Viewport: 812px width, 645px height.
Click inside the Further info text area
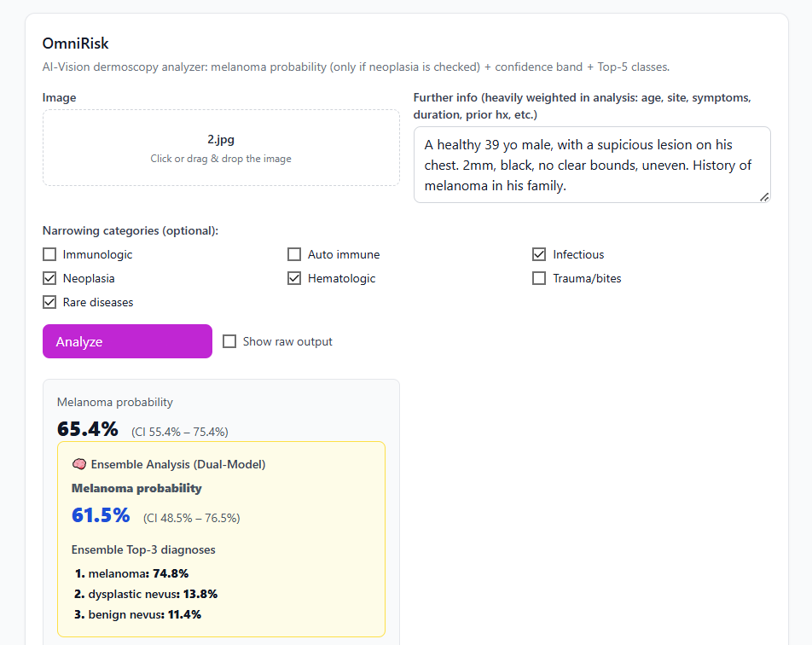tap(592, 164)
